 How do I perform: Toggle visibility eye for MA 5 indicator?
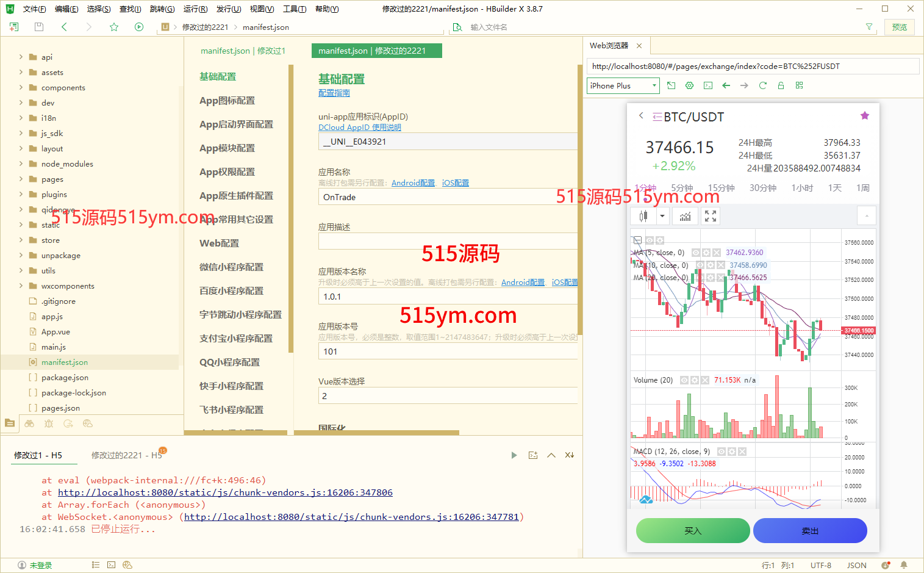point(696,253)
